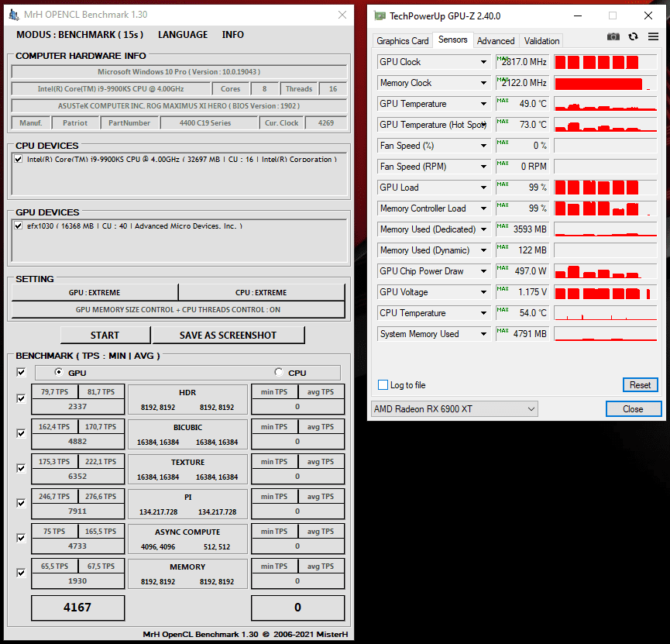Click the PI score value 7911
This screenshot has width=670, height=644.
[x=77, y=511]
